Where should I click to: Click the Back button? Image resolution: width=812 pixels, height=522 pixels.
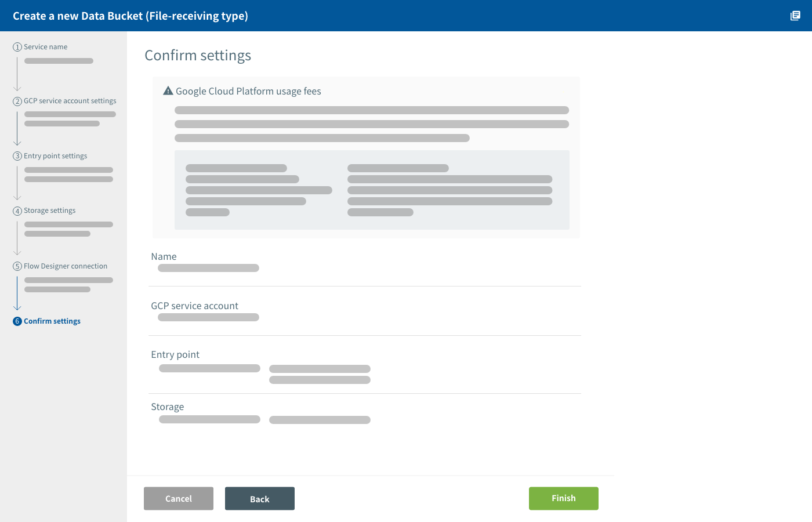pos(260,499)
